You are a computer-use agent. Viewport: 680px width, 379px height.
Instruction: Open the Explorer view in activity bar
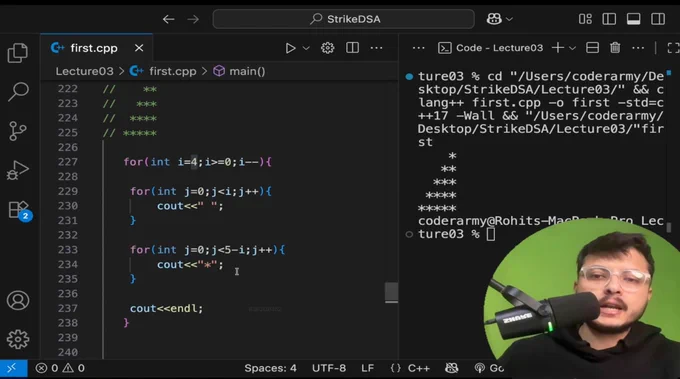pos(18,53)
